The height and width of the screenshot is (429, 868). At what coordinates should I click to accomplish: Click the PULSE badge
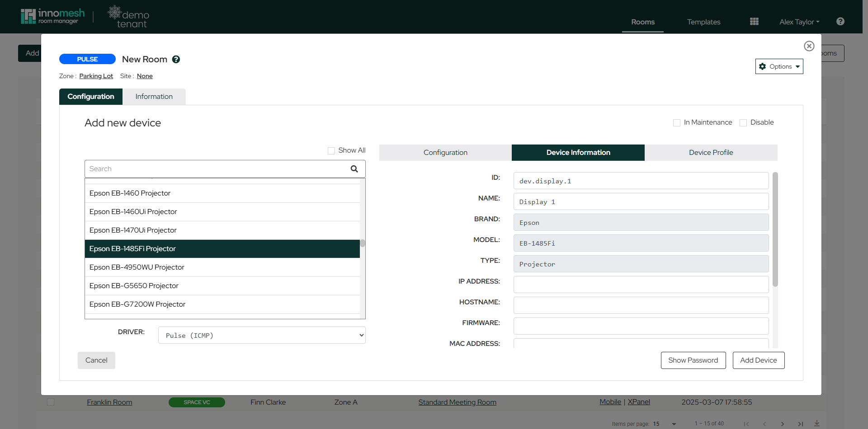pos(87,59)
